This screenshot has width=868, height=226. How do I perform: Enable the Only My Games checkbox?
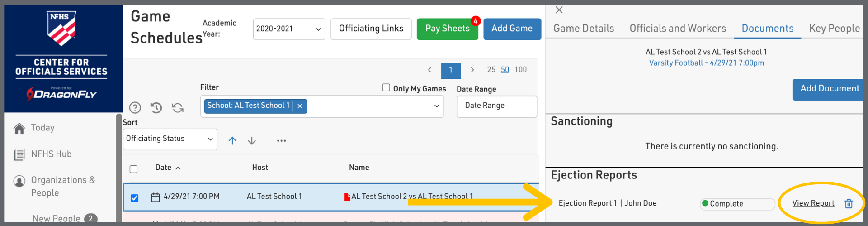point(386,87)
